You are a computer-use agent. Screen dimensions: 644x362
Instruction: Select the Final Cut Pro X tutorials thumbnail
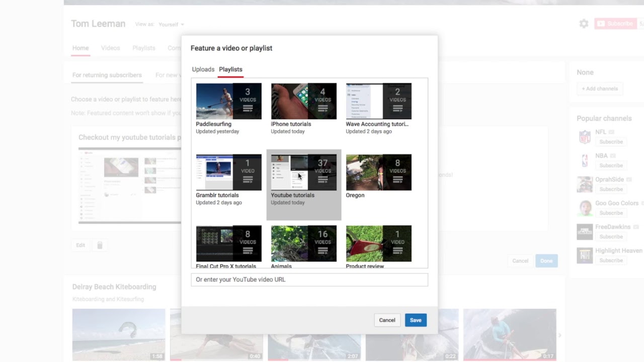point(228,244)
